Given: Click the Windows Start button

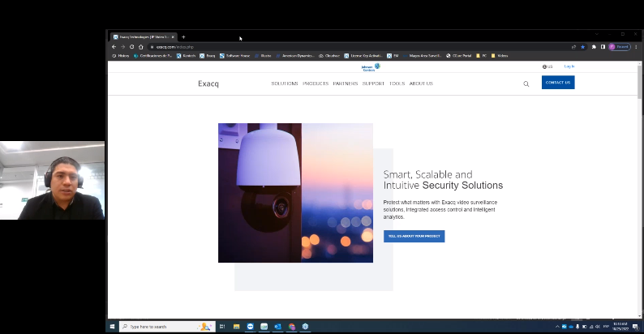Looking at the screenshot, I should click(113, 326).
